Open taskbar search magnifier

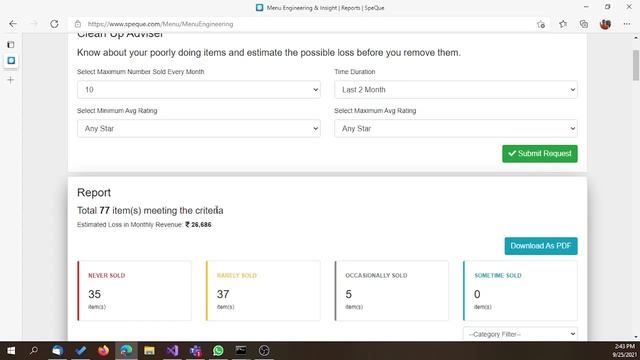coord(34,351)
